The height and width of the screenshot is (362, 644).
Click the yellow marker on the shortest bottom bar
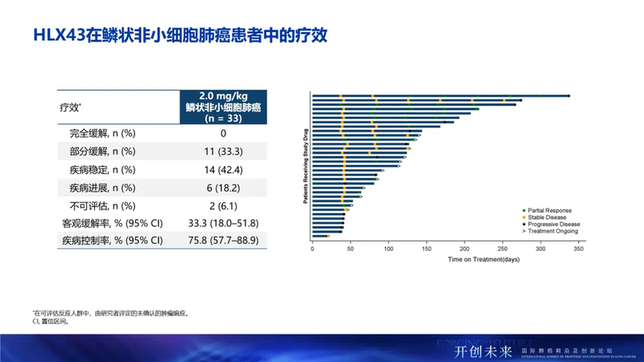point(328,237)
